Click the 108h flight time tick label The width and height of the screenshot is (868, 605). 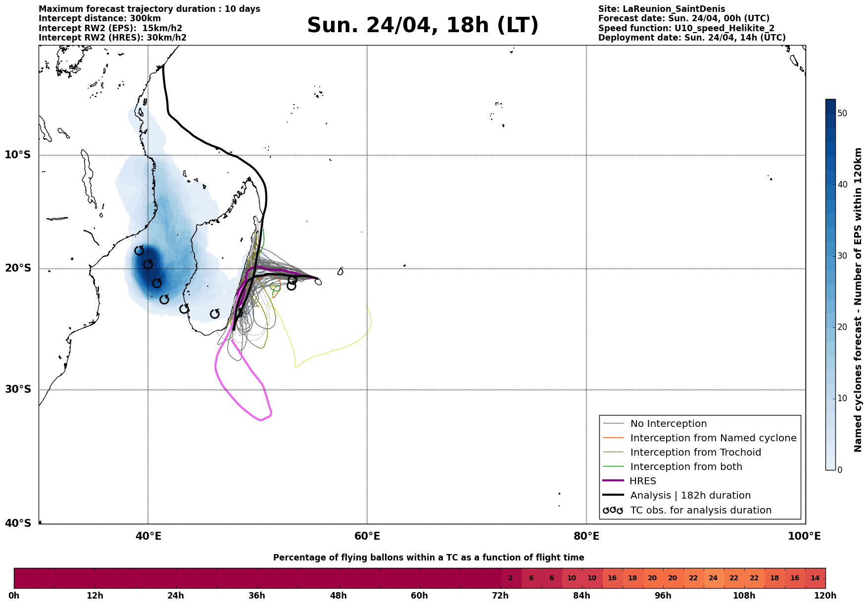tap(744, 596)
